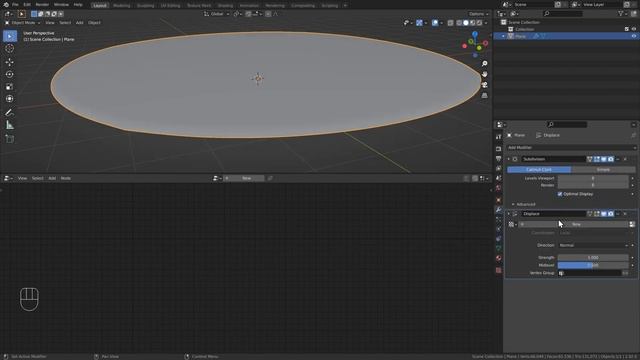Select Simple subdivision type
This screenshot has width=640, height=360.
[603, 169]
